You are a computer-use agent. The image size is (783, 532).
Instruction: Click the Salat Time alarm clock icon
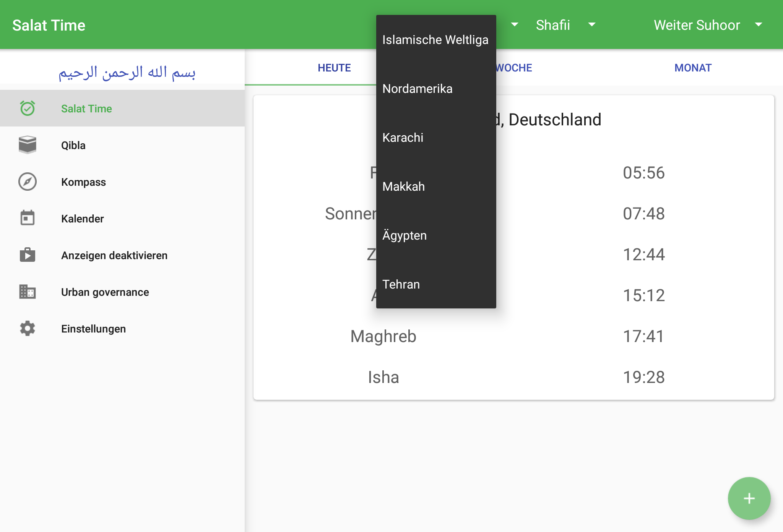click(28, 108)
